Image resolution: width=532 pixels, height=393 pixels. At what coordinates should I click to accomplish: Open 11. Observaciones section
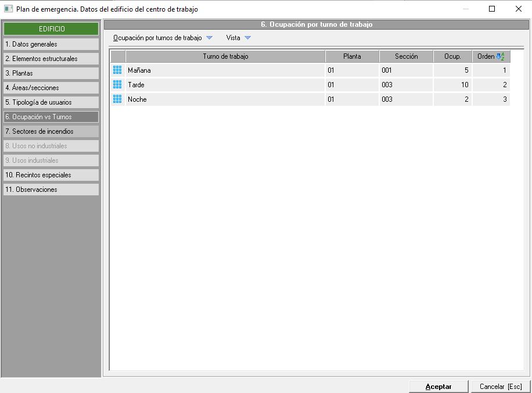(x=51, y=190)
